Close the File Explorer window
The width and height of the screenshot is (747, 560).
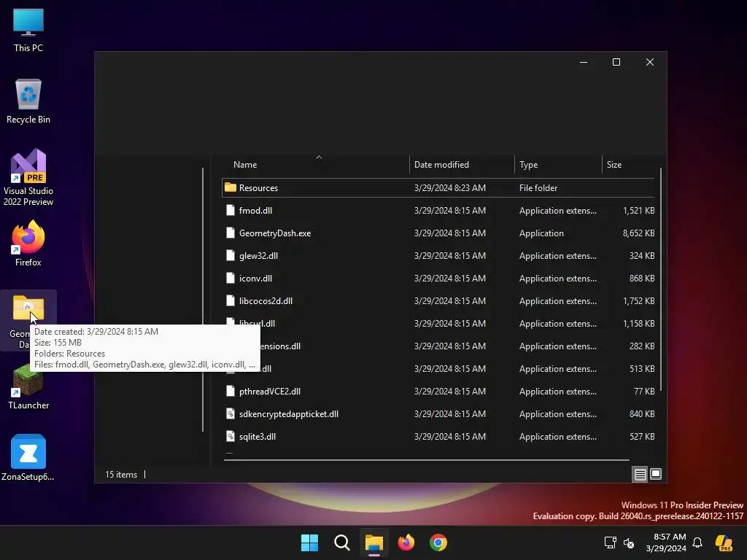649,63
